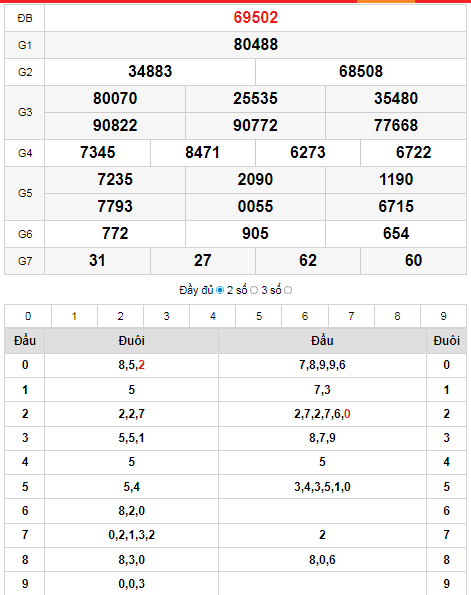Choose digit 1 in the 0–9 filter row
Screen dimensions: 471x595
coord(74,316)
